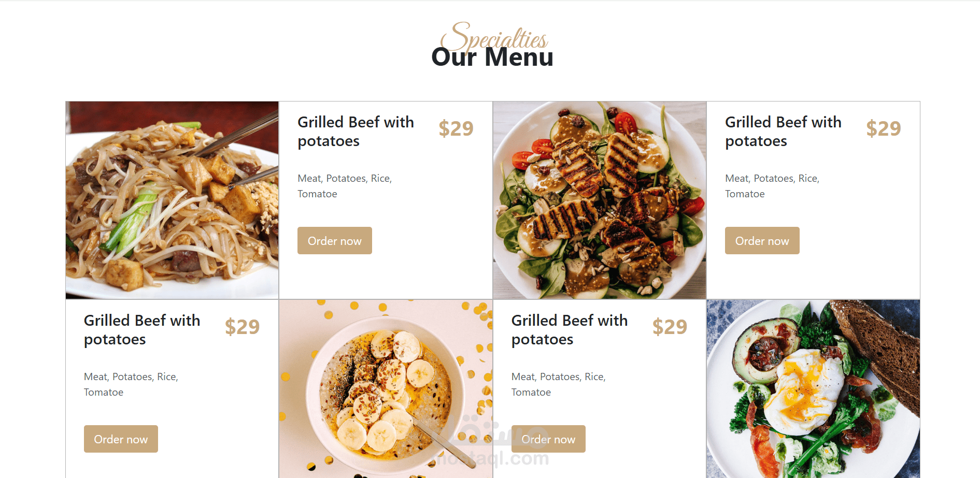This screenshot has height=478, width=980.
Task: Click the $29 price beside noodle dish
Action: pos(456,128)
